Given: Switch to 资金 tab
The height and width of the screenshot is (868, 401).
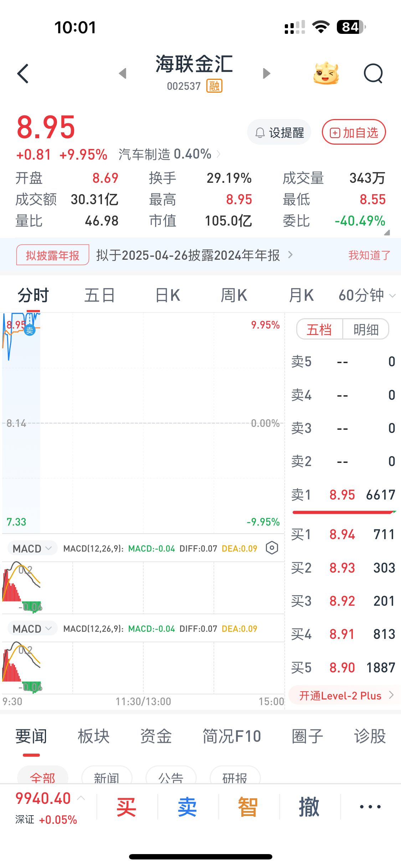Looking at the screenshot, I should tap(156, 736).
